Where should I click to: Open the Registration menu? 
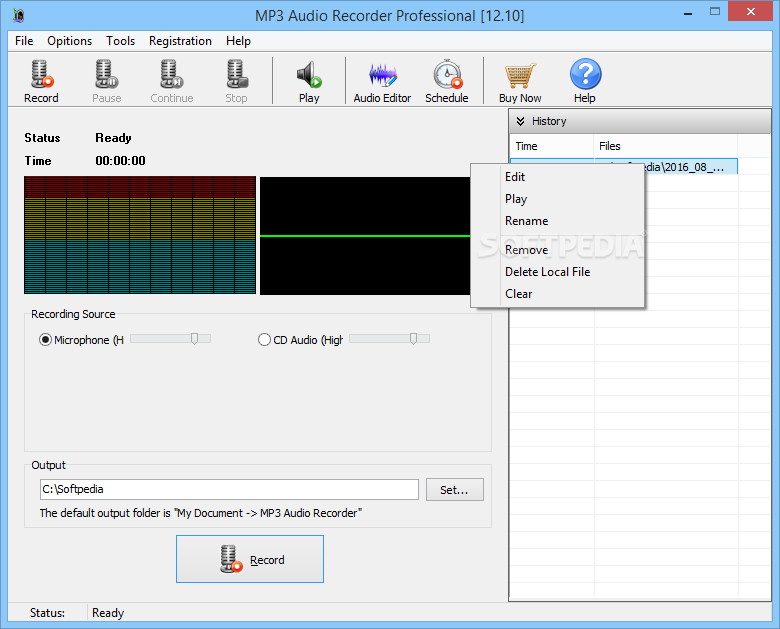181,41
